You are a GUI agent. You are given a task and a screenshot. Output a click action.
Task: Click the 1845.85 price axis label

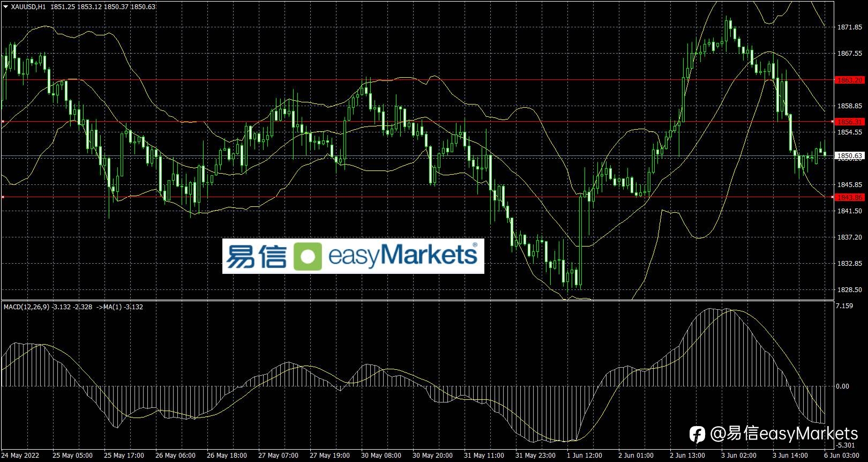pos(850,185)
